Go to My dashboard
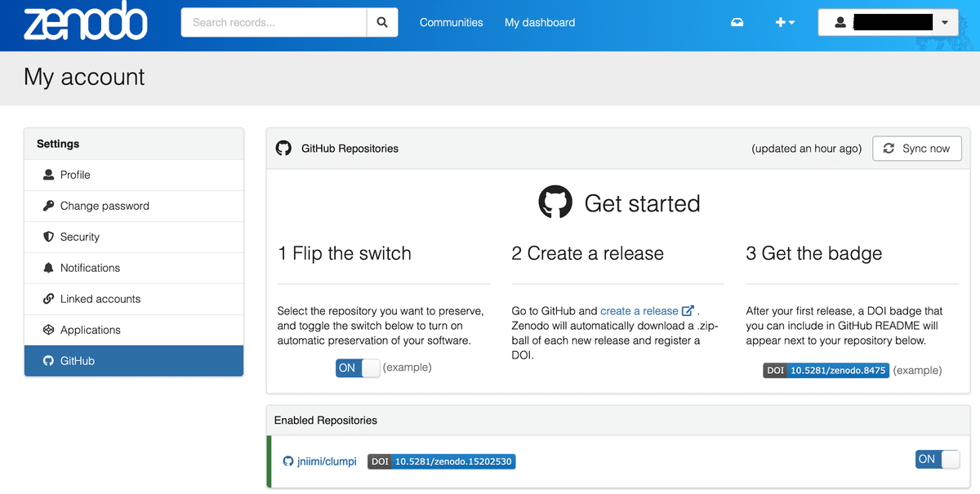This screenshot has height=494, width=980. pyautogui.click(x=540, y=23)
